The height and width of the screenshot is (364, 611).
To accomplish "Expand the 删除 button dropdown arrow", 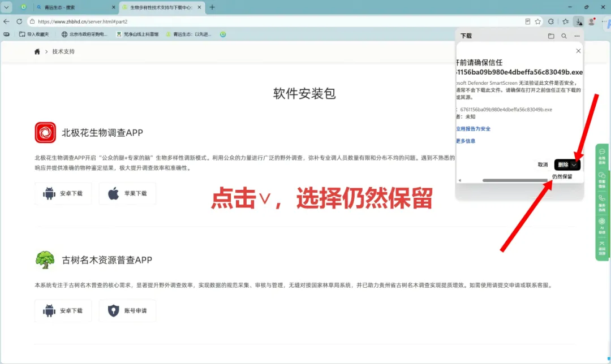I will coord(574,164).
